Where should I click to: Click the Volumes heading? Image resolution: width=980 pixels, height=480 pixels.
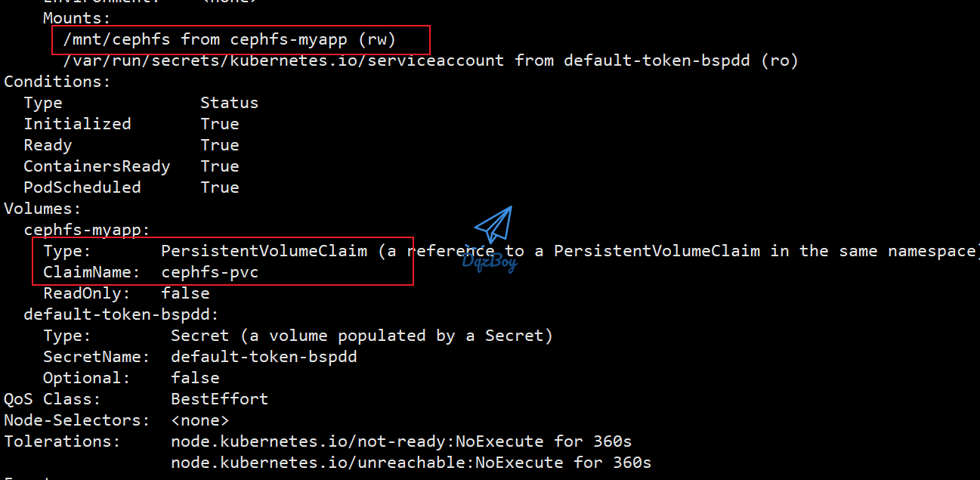[42, 209]
